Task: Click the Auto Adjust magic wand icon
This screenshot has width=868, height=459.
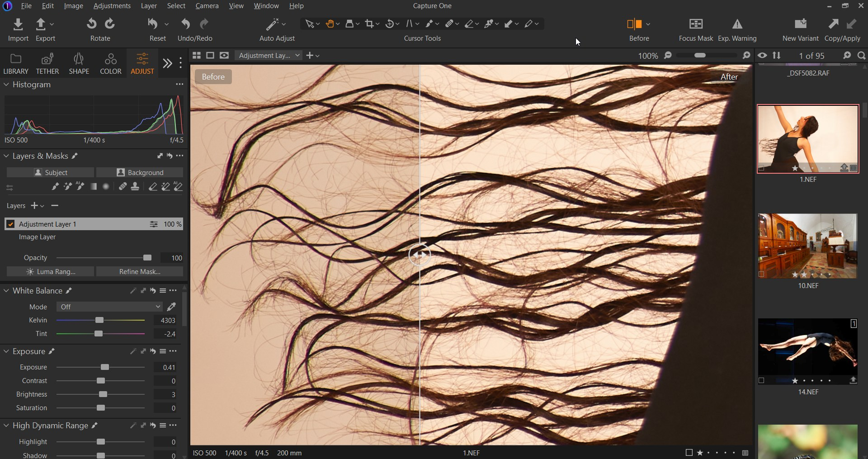Action: coord(272,24)
